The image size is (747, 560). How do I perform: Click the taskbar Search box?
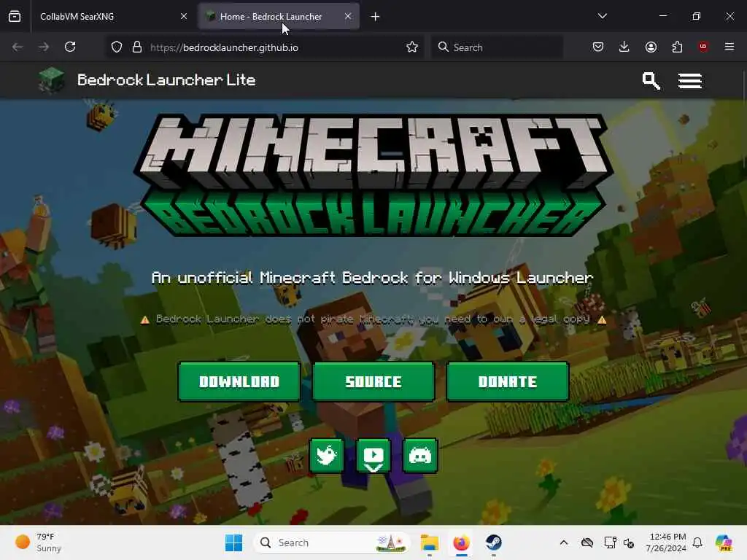tap(332, 542)
